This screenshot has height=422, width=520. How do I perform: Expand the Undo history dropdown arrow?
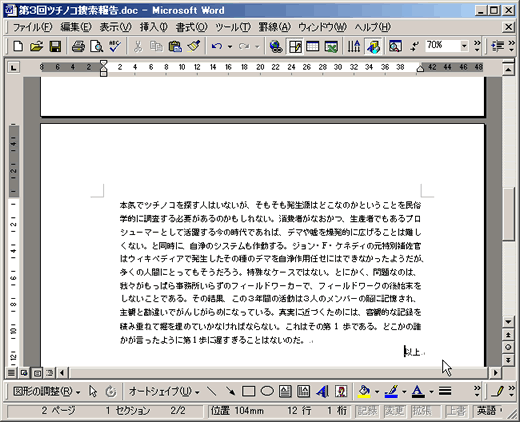coord(230,47)
